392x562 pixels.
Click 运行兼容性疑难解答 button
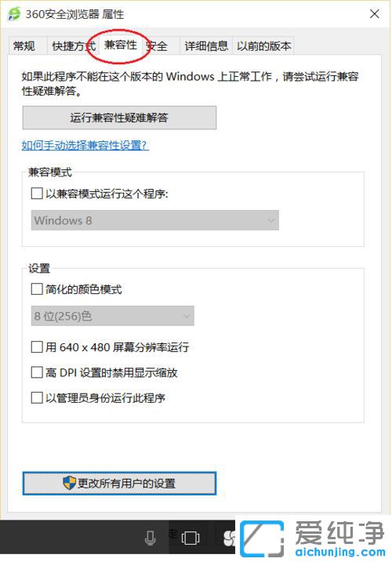(x=119, y=118)
